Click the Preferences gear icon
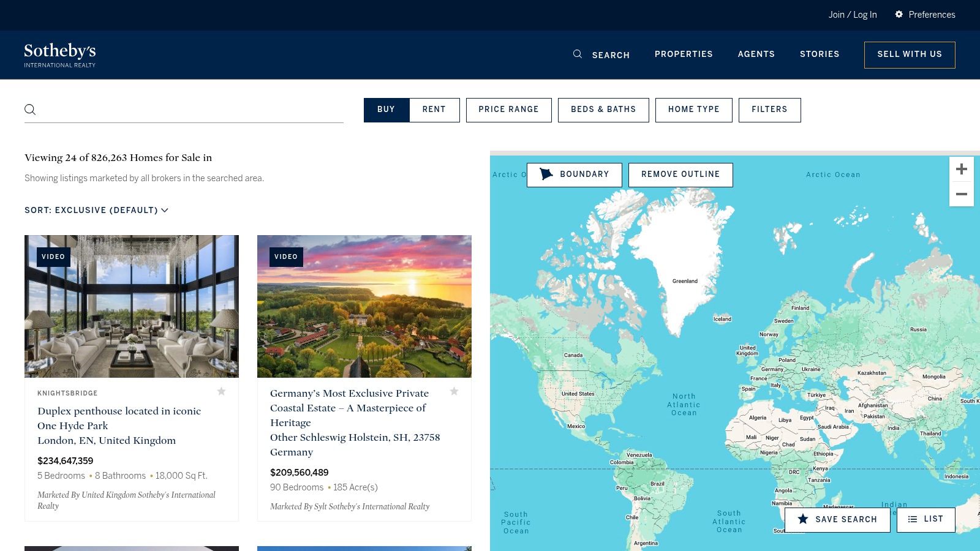The height and width of the screenshot is (551, 980). [x=899, y=14]
